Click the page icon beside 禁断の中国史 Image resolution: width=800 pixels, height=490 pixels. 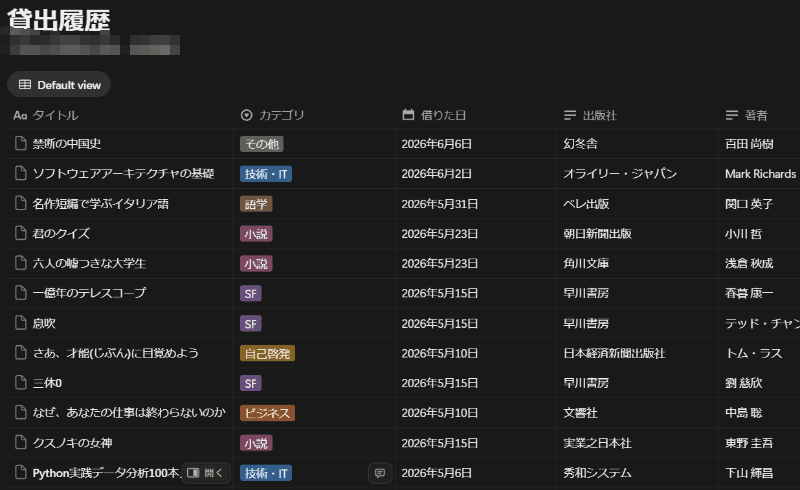(x=20, y=143)
